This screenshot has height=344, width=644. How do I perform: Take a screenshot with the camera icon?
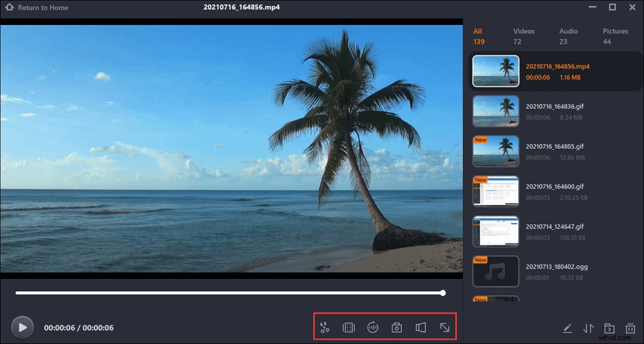coord(397,327)
